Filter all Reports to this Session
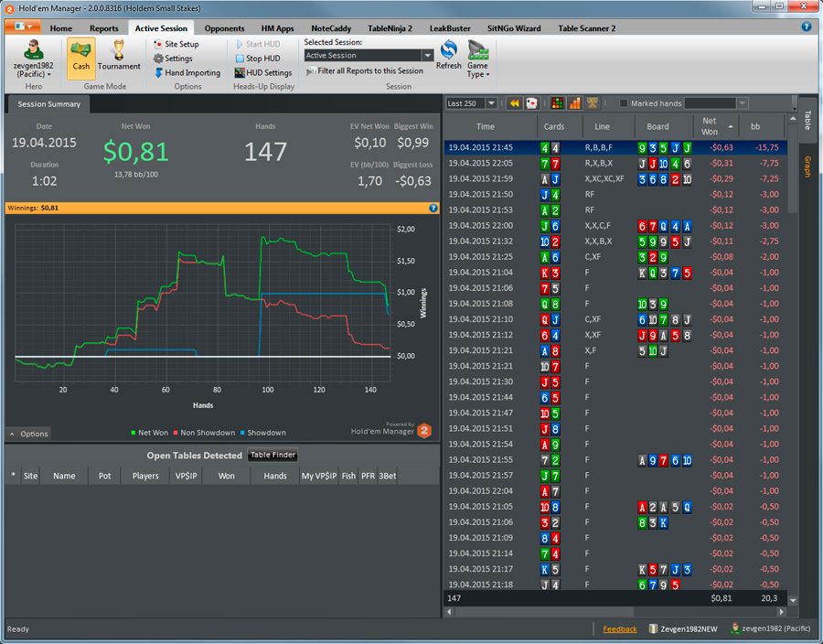Image resolution: width=823 pixels, height=644 pixels. coord(365,70)
